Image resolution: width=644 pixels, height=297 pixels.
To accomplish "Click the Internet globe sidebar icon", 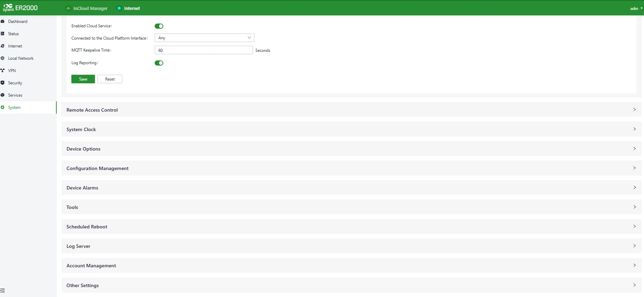I will coord(2,46).
